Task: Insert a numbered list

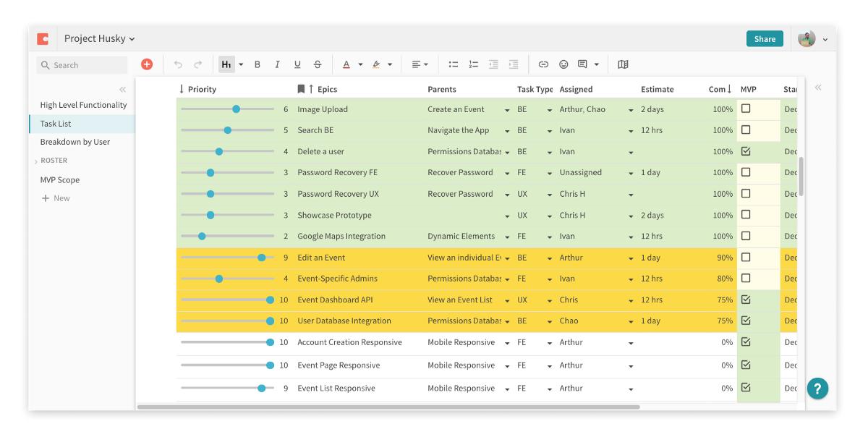Action: pos(474,64)
